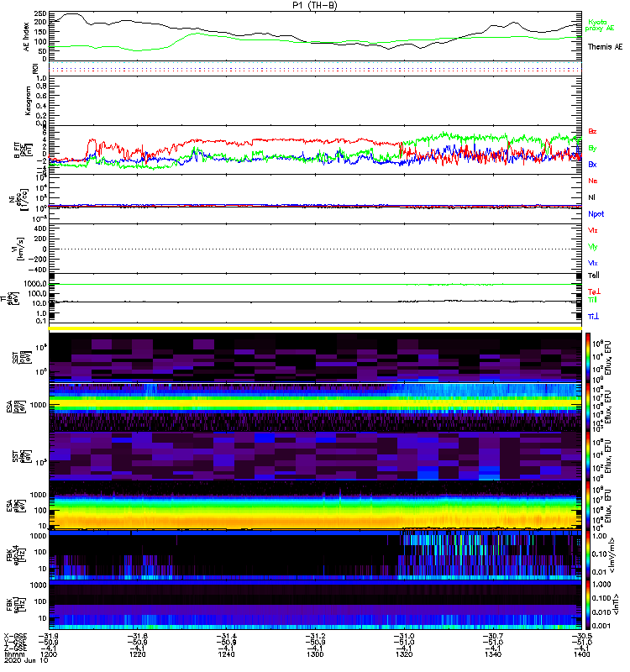Click the "ROI" axis label

coord(35,69)
